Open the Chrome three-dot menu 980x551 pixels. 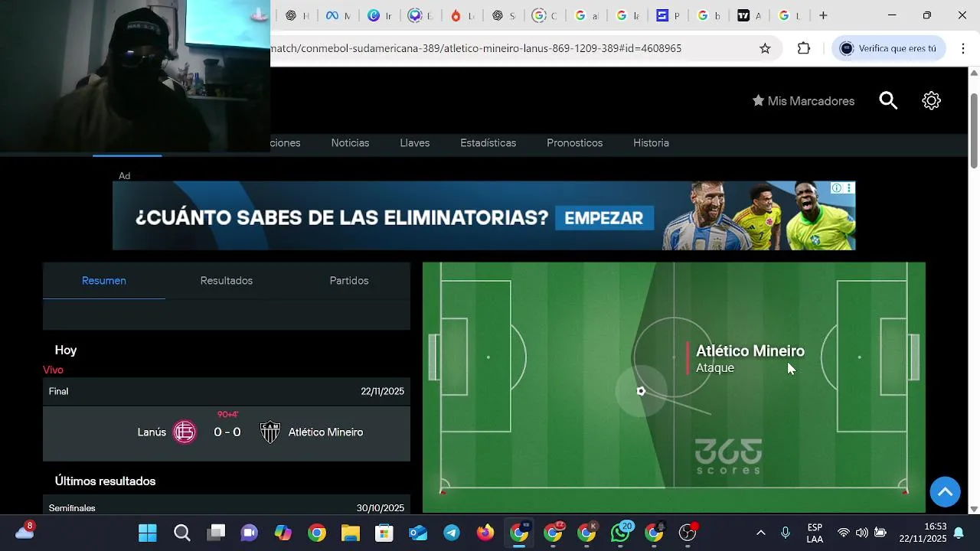tap(962, 48)
